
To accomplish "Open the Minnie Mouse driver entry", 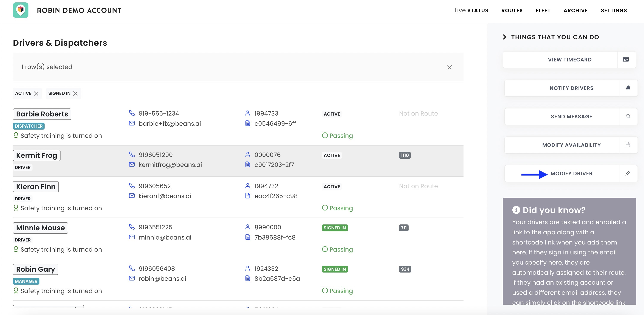I will [40, 228].
